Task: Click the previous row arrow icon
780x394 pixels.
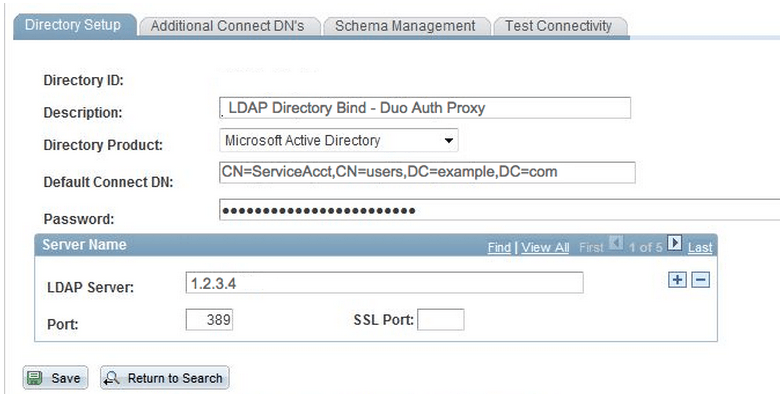Action: [616, 243]
